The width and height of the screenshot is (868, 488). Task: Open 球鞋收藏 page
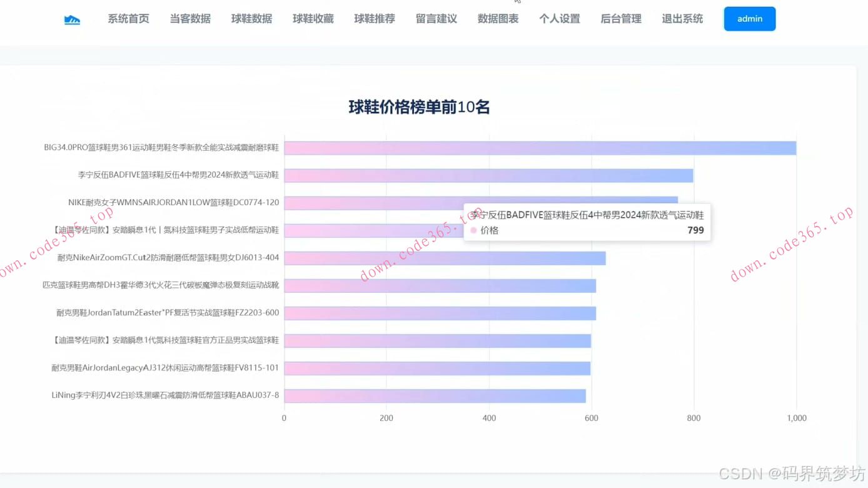point(313,19)
